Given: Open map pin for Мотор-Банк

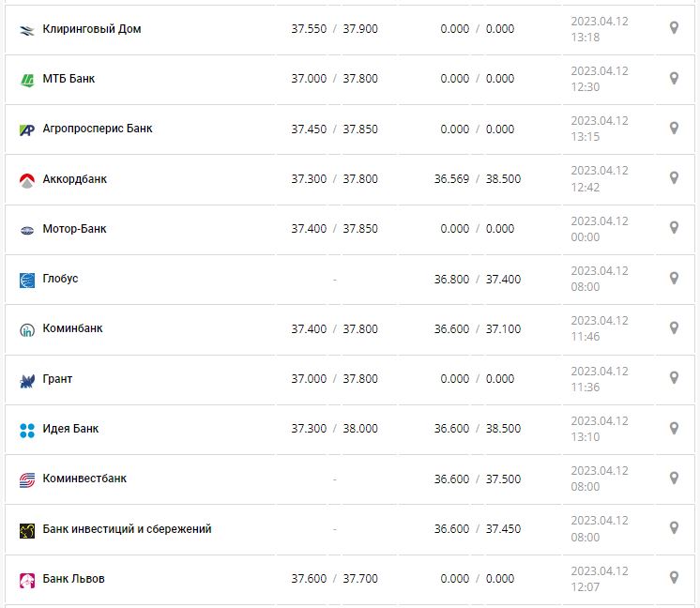Looking at the screenshot, I should tap(674, 228).
